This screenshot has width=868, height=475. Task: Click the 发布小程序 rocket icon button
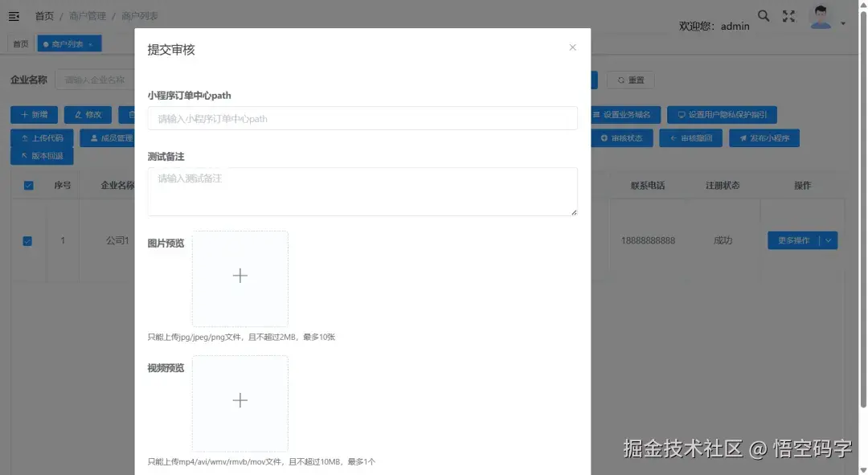click(x=766, y=137)
